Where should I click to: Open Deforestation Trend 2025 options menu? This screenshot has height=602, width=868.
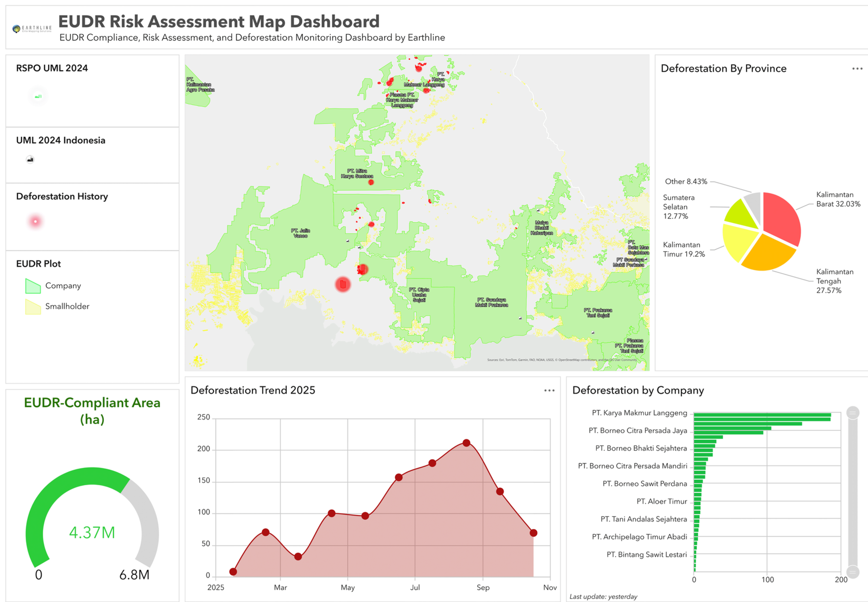(549, 390)
